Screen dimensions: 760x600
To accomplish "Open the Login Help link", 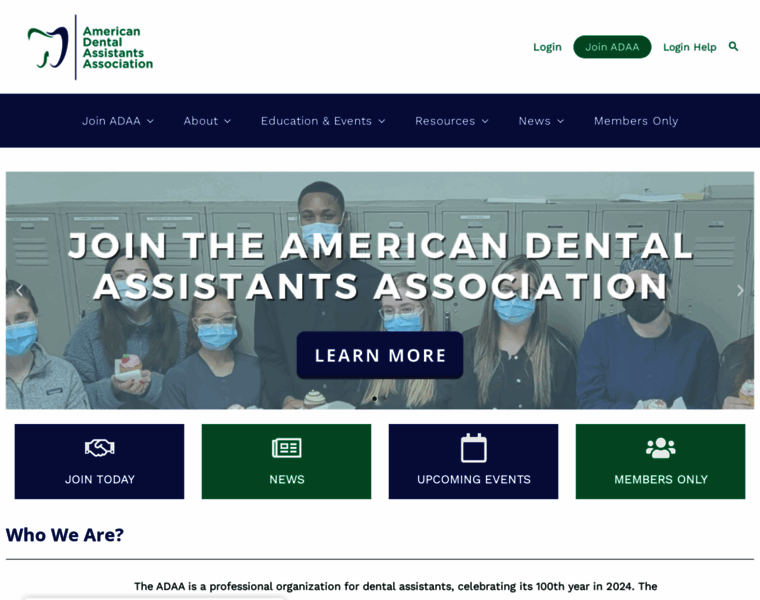I will [x=690, y=47].
